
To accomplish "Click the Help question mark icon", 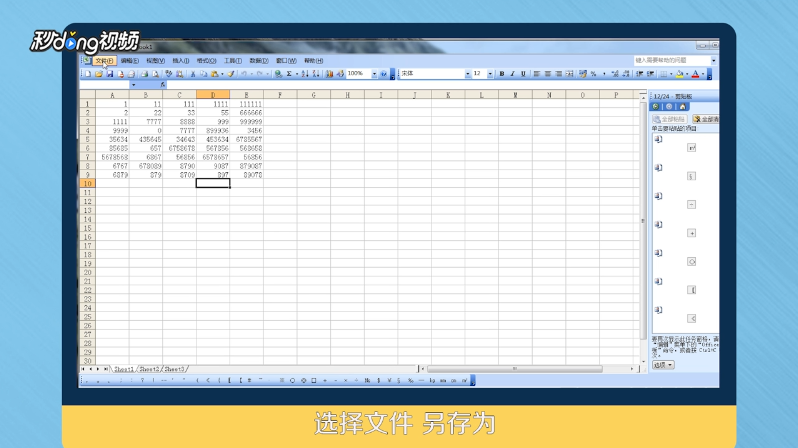I will click(383, 74).
